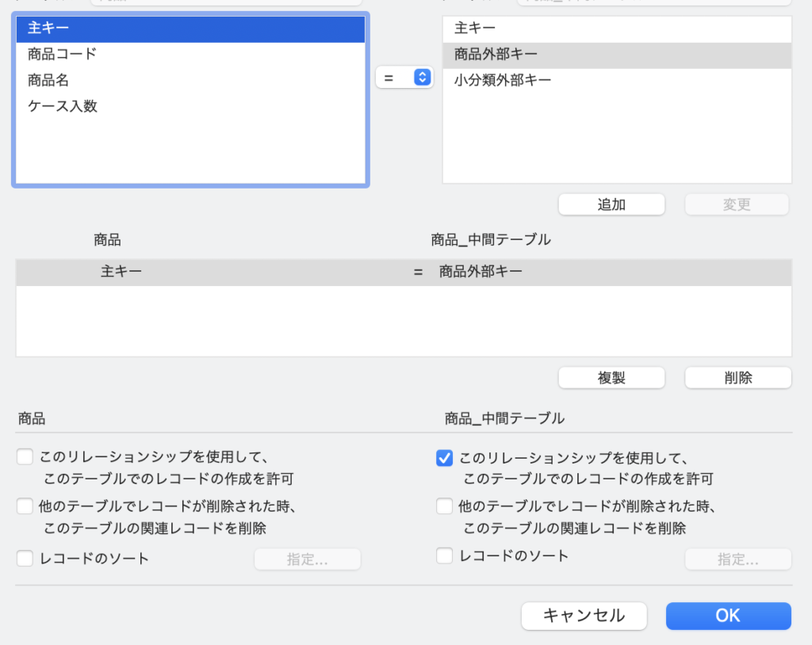Uncheck record creation for 商品_中間テーブル
This screenshot has height=645, width=812.
click(x=445, y=458)
